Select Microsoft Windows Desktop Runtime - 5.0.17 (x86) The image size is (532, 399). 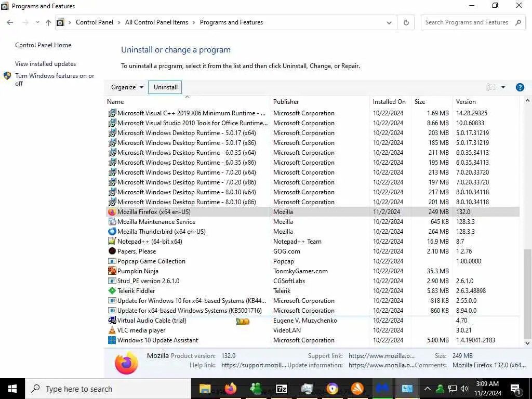click(312, 142)
